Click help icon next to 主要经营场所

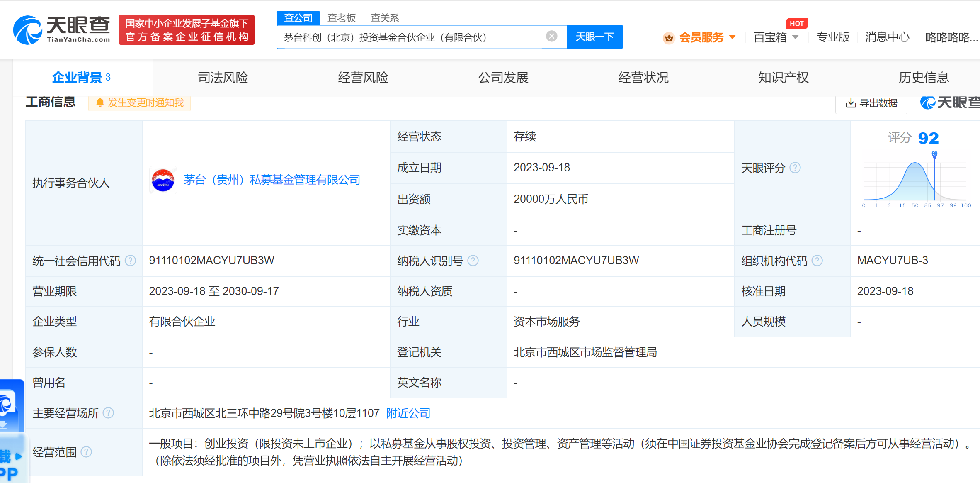tap(108, 413)
